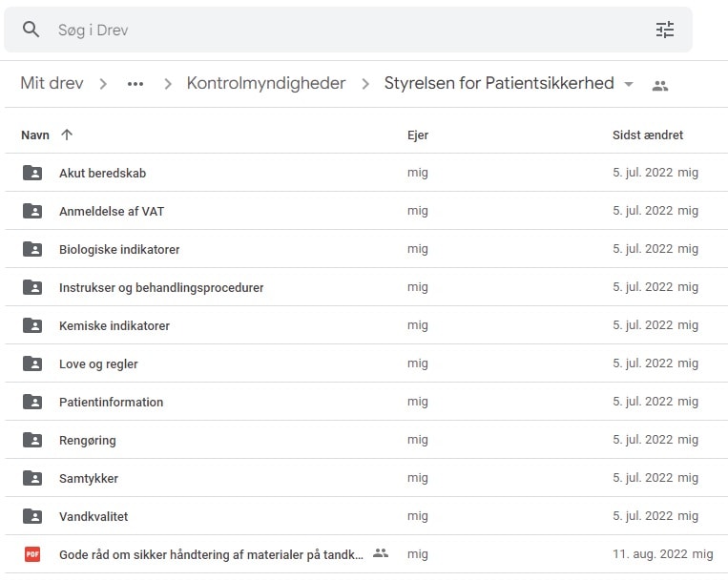Click the Sidst ændret column header
This screenshot has width=728, height=581.
tap(648, 135)
